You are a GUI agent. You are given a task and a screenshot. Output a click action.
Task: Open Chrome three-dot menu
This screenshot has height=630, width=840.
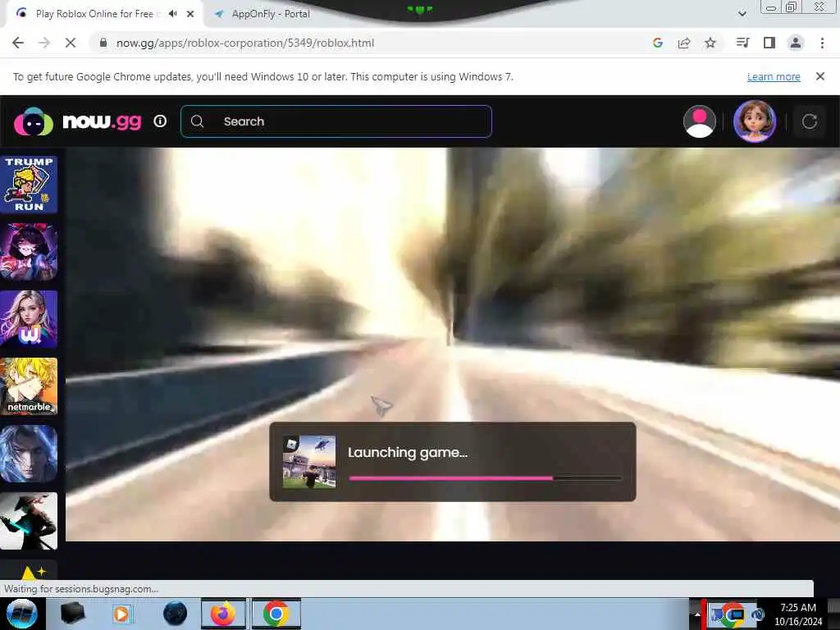tap(822, 43)
